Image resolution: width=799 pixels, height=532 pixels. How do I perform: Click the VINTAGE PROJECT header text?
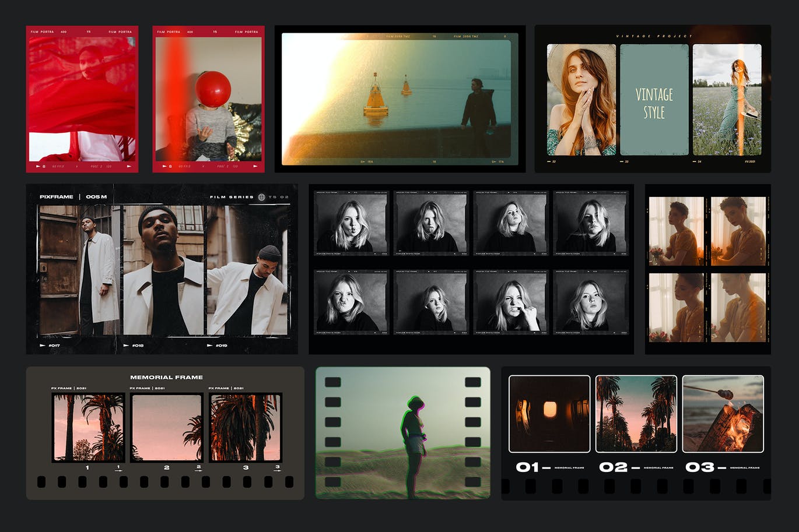[x=654, y=36]
